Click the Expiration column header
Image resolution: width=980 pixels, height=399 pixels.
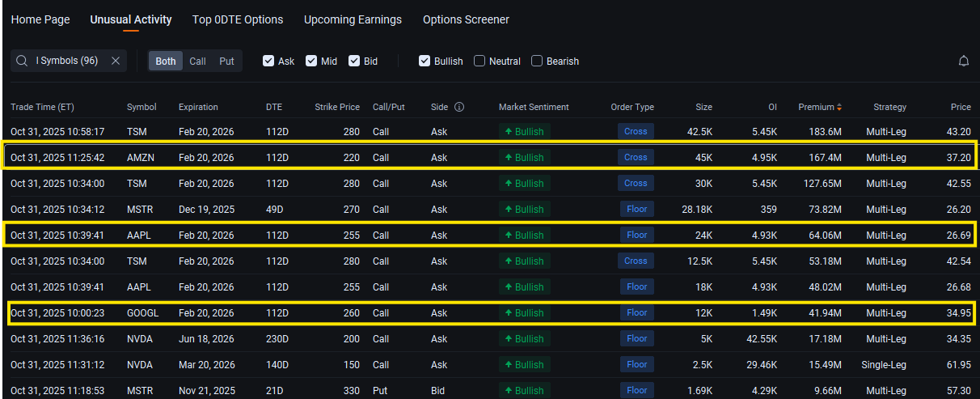pos(198,107)
